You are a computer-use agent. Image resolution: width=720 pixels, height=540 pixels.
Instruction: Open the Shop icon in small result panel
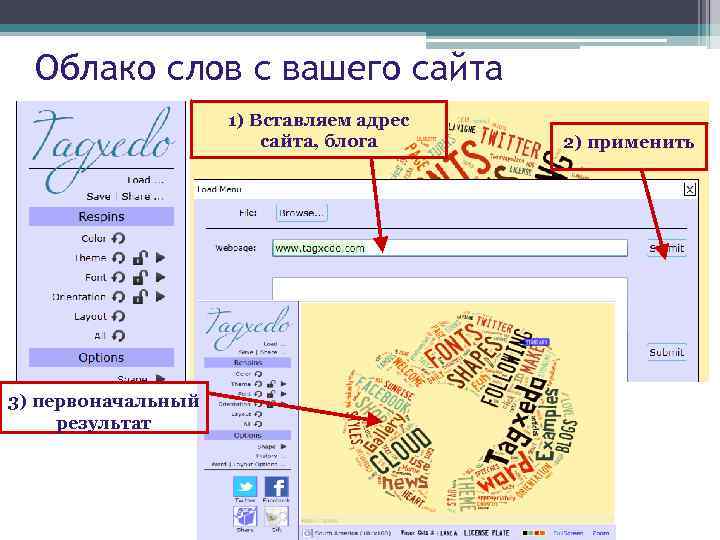pos(245,517)
